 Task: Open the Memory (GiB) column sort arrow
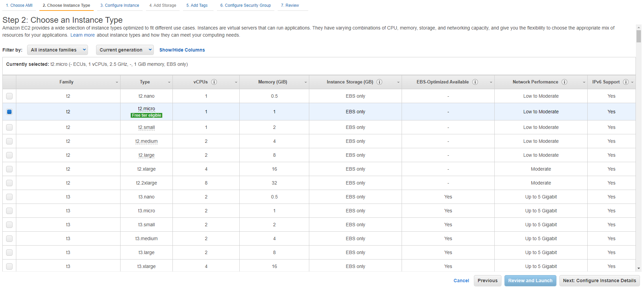click(x=306, y=82)
